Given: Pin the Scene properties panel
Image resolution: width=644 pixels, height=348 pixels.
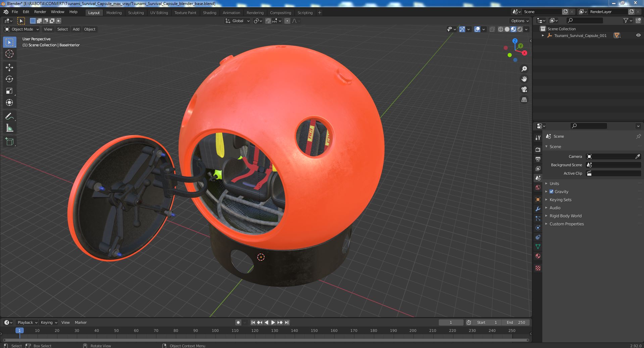Looking at the screenshot, I should [638, 136].
